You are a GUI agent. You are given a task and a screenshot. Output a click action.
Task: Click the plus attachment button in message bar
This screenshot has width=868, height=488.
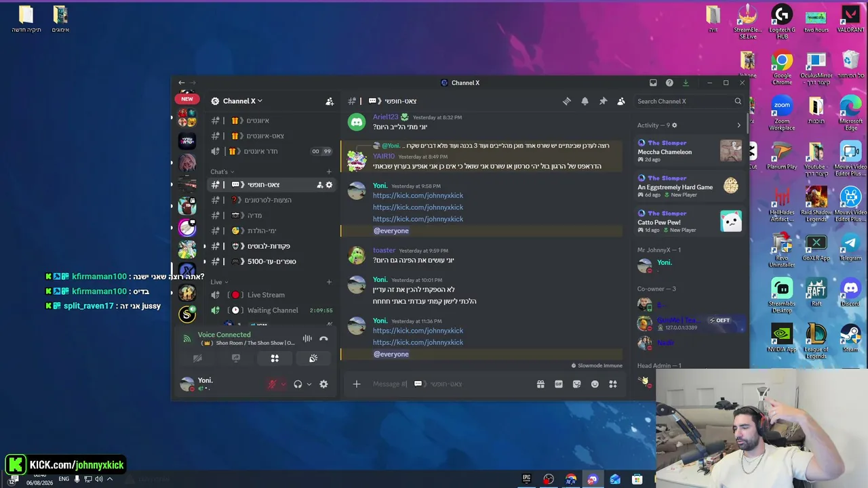click(x=357, y=384)
